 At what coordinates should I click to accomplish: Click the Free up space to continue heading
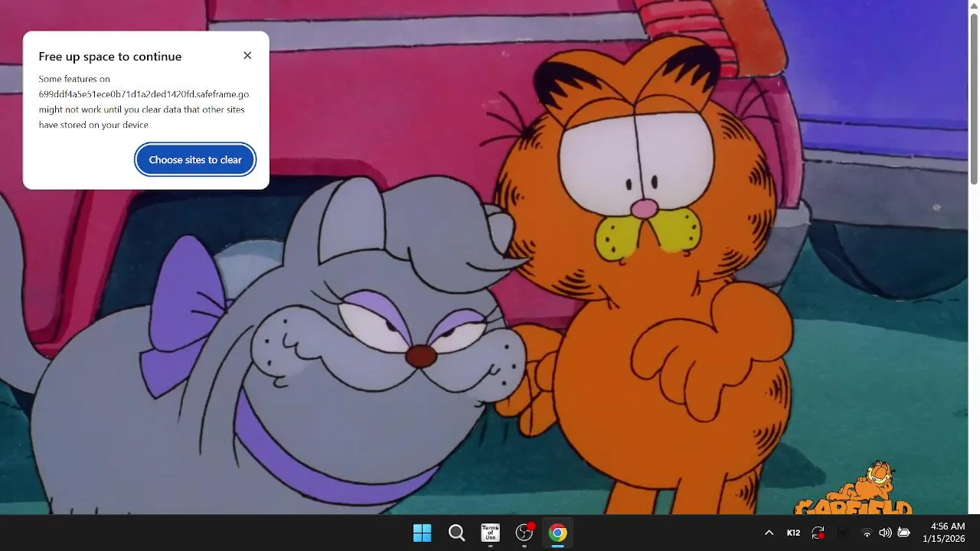(110, 57)
